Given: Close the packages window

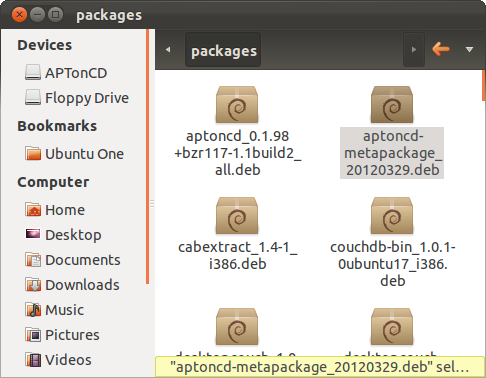Looking at the screenshot, I should [19, 15].
